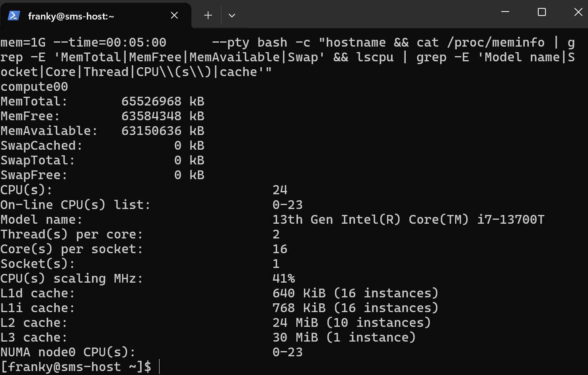Close the franky@sms-host tab
This screenshot has width=588, height=375.
click(174, 16)
